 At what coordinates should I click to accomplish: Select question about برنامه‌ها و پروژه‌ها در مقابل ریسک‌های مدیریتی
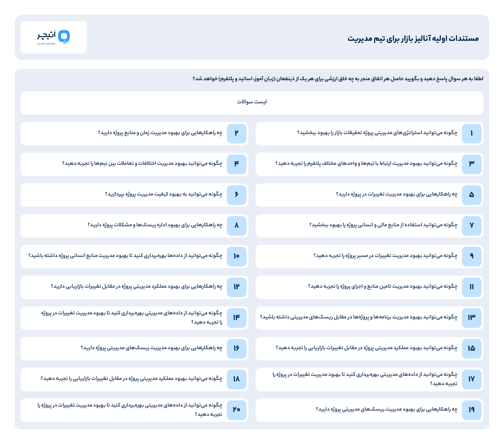coord(359,317)
